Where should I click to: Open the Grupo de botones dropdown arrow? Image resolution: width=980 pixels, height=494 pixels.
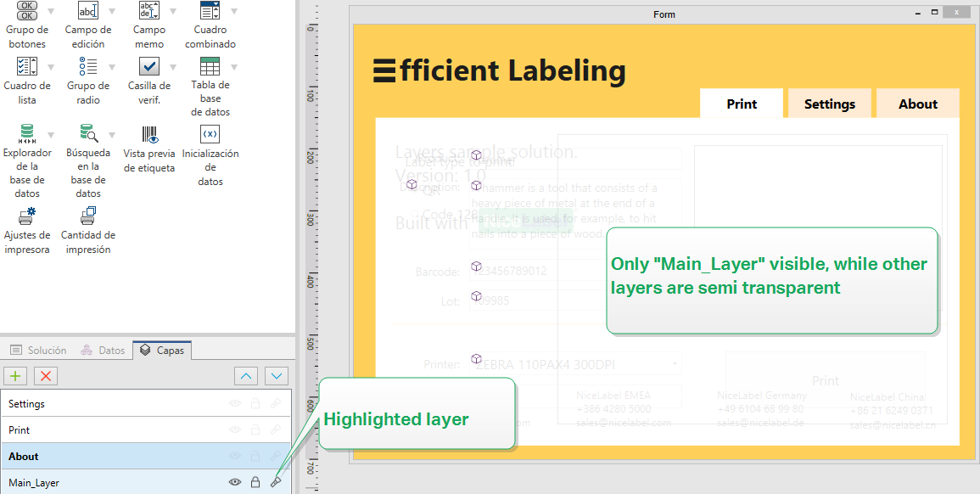[50, 12]
